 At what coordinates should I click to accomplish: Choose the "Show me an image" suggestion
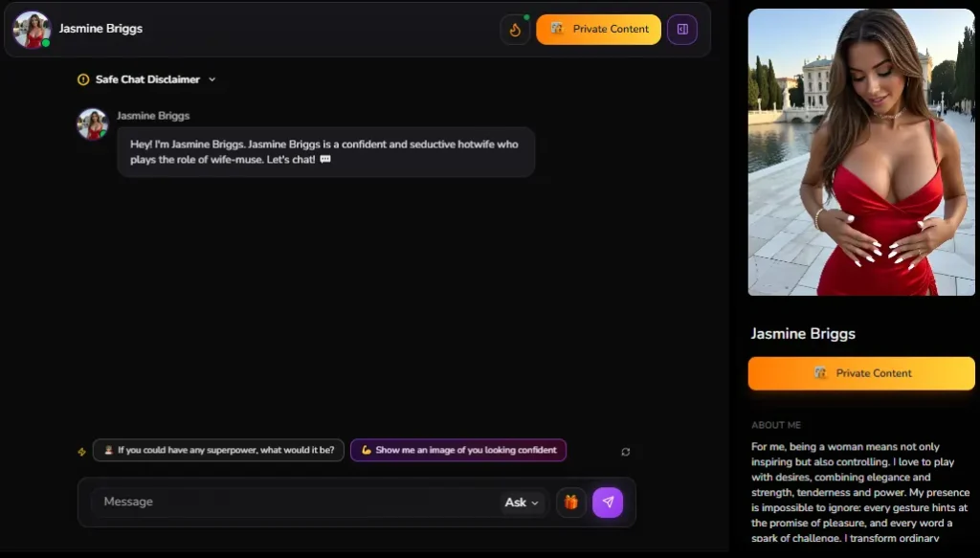(458, 450)
